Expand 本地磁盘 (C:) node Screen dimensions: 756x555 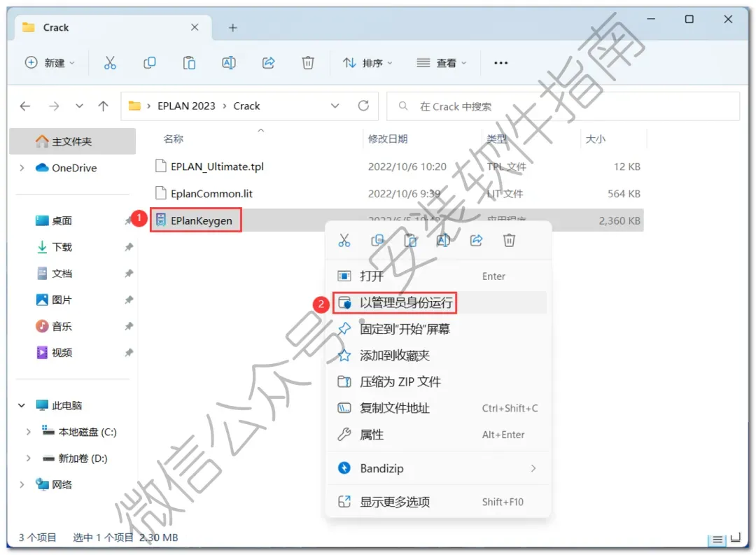click(28, 432)
